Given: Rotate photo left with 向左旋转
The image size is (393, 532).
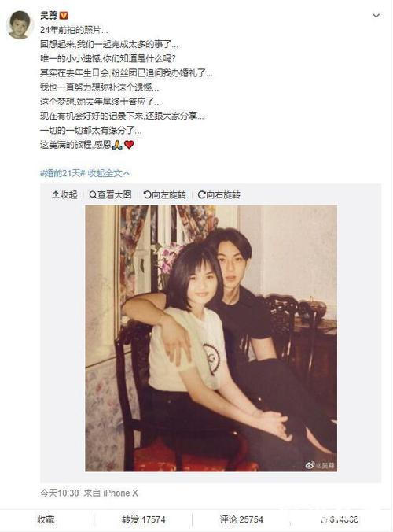Looking at the screenshot, I should click(x=165, y=194).
